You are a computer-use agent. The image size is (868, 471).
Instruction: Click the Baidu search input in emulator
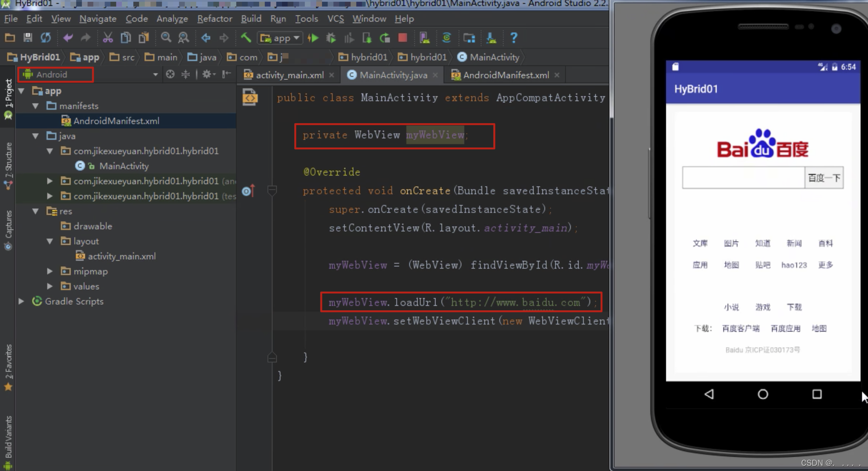point(743,178)
